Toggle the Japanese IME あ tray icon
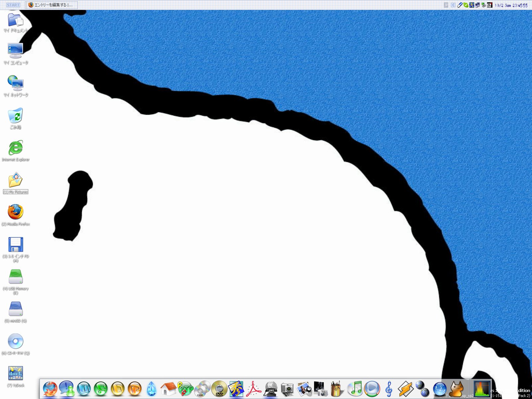The height and width of the screenshot is (399, 532). pyautogui.click(x=489, y=5)
